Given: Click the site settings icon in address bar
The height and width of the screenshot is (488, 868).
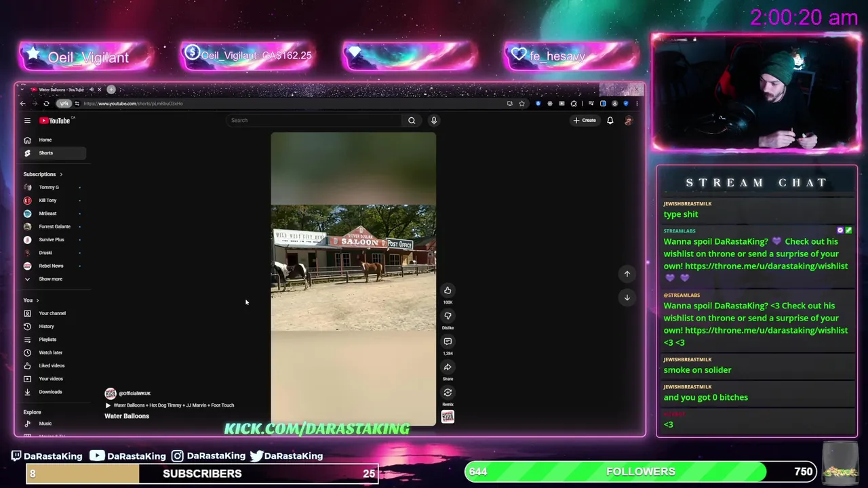Looking at the screenshot, I should coord(77,104).
